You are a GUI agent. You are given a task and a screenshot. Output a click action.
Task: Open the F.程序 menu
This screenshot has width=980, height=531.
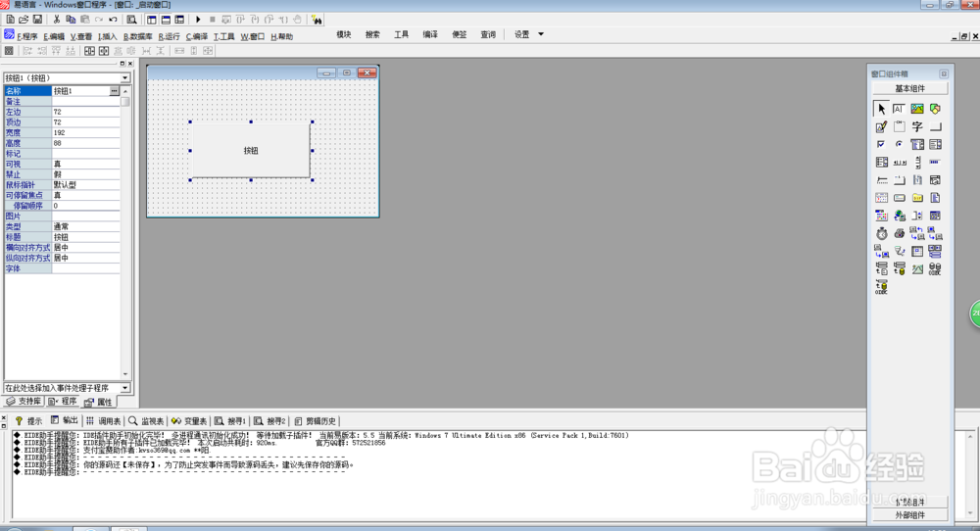pyautogui.click(x=26, y=37)
